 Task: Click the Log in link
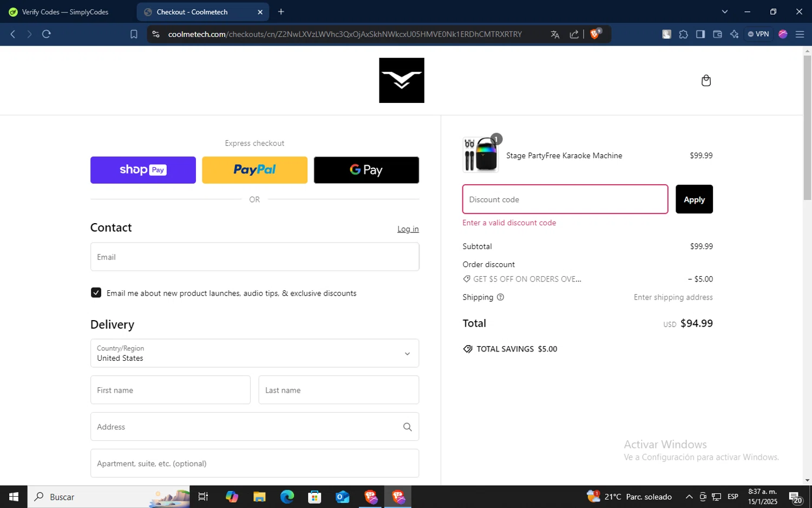(408, 229)
